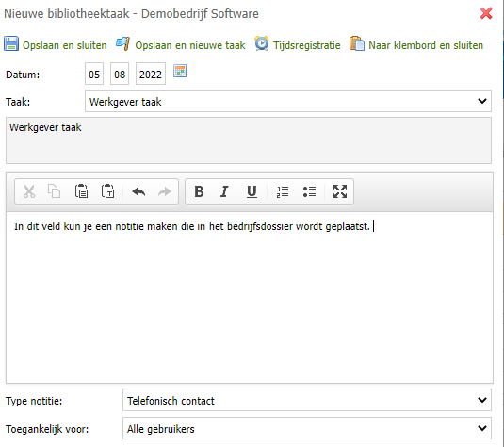
Task: Insert a bulleted list
Action: tap(309, 191)
